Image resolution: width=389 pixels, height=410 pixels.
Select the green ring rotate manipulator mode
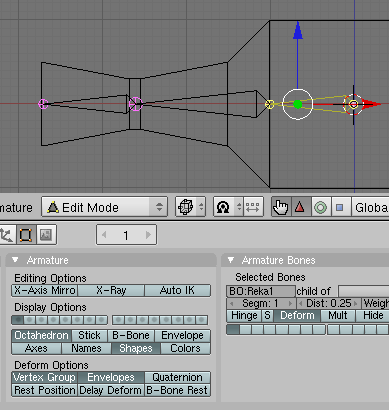[x=320, y=207]
